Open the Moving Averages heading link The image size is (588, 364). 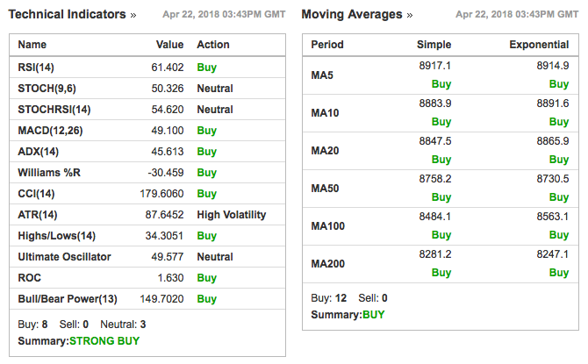pyautogui.click(x=352, y=14)
